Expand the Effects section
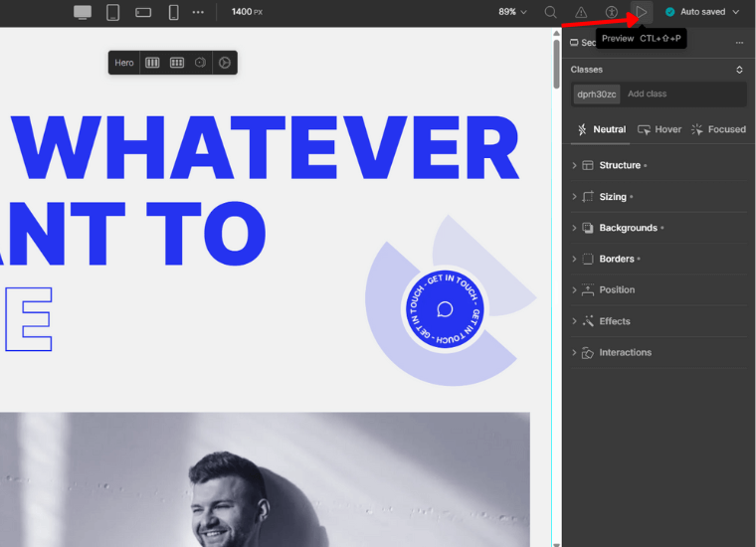 659,321
